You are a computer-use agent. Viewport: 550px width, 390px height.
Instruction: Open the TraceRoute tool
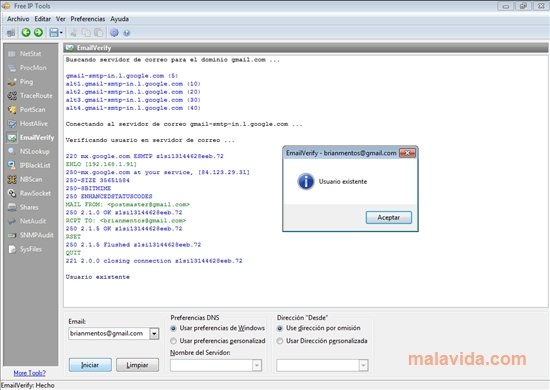pyautogui.click(x=31, y=96)
